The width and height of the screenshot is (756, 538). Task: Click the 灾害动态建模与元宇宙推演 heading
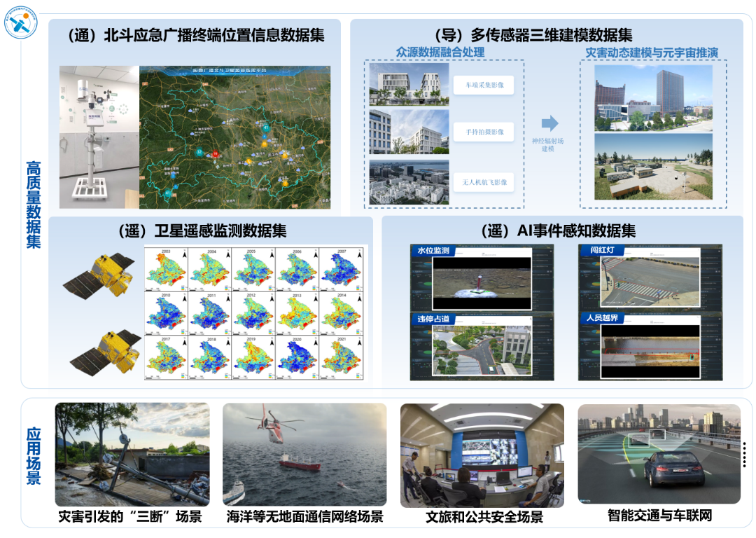point(652,53)
